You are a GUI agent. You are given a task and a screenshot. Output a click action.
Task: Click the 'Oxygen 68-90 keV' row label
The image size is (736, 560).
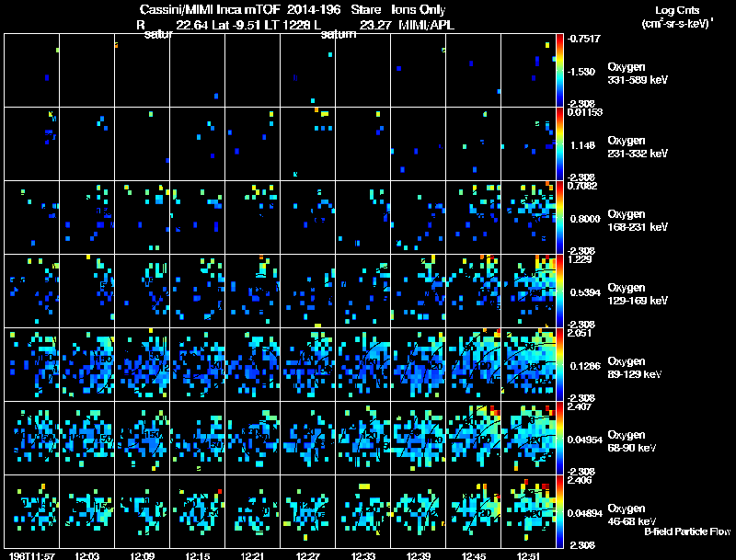pos(632,441)
